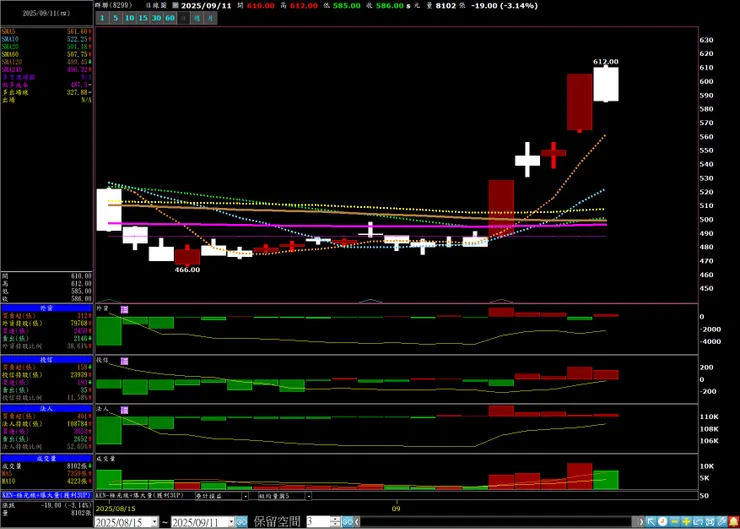Click the alert bell icon
Image resolution: width=740 pixels, height=529 pixels.
pyautogui.click(x=733, y=521)
